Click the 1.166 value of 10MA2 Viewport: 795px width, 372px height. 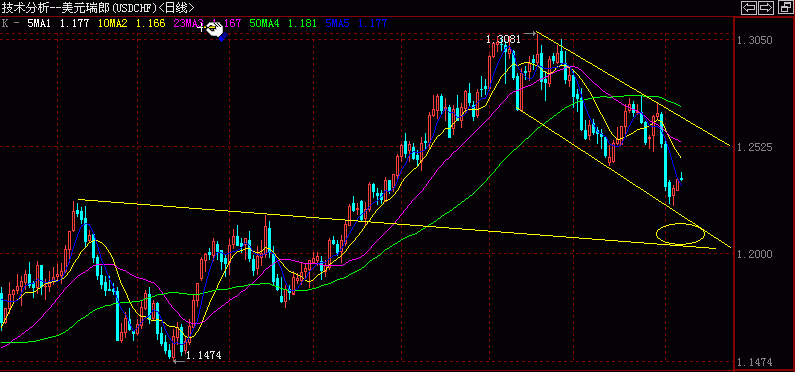(151, 23)
